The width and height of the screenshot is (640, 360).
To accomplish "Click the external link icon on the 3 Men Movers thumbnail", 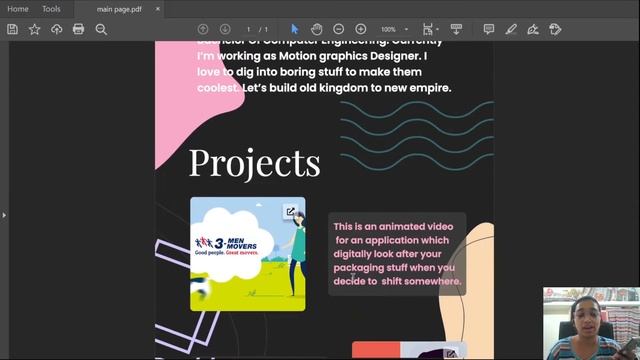I will [x=290, y=211].
